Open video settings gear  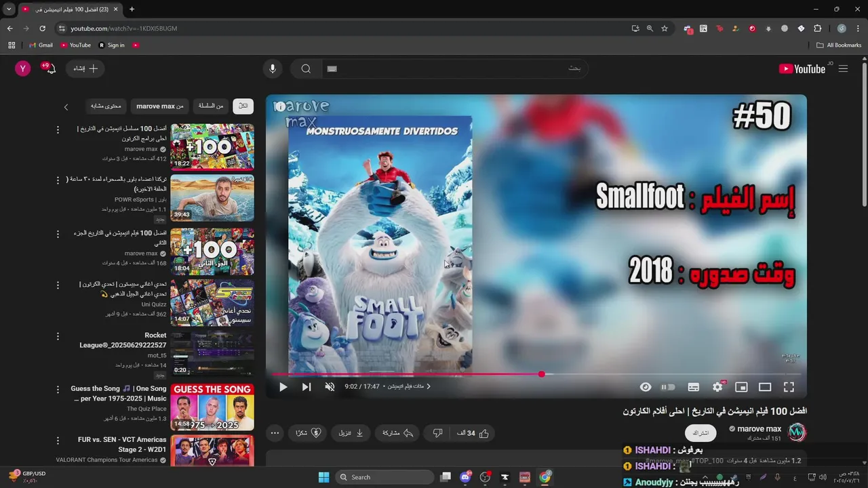717,387
